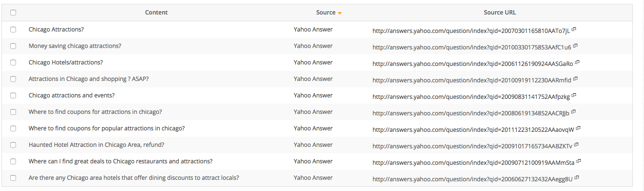This screenshot has width=644, height=191.
Task: Click external link icon ending AARmfid
Action: pos(576,79)
